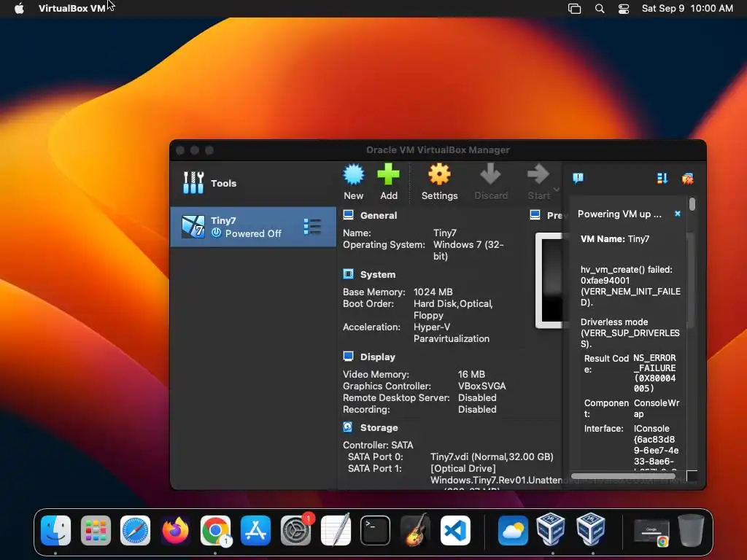Click the notification center alert icon
Screen dimensions: 747x560
[x=578, y=178]
